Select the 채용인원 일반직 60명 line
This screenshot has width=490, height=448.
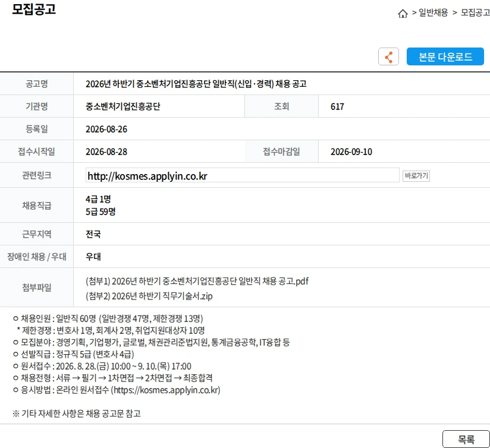108,318
